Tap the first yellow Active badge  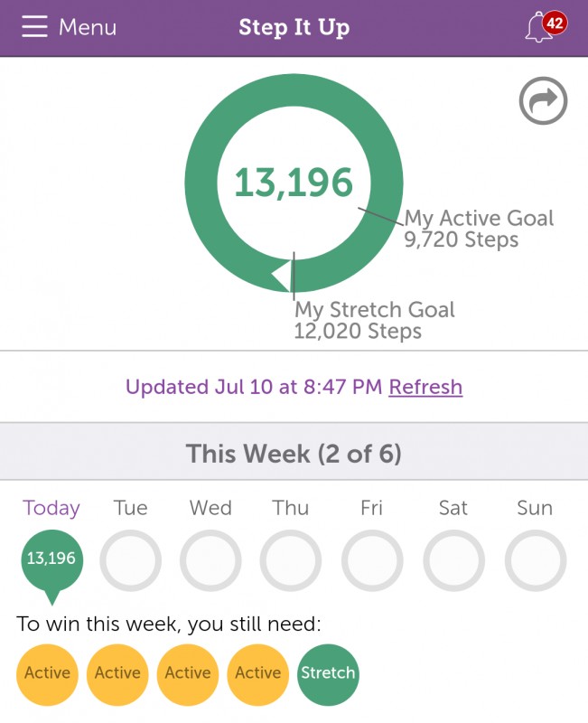pos(47,673)
